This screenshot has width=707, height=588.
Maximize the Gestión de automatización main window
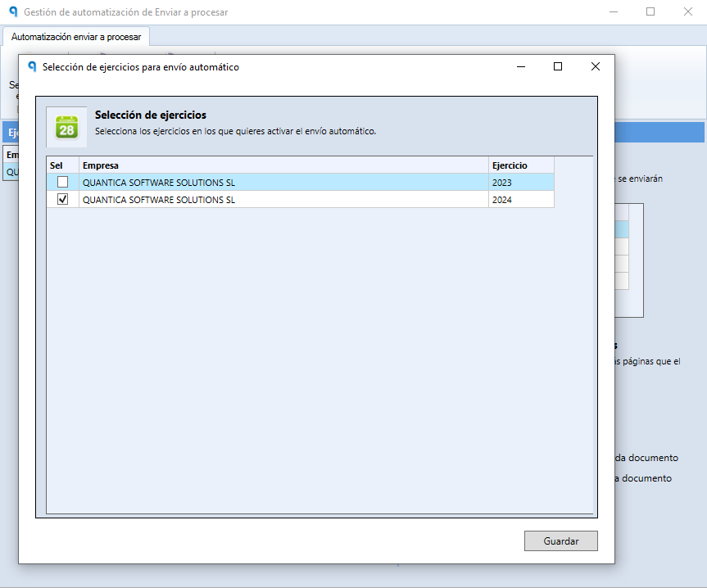click(650, 11)
